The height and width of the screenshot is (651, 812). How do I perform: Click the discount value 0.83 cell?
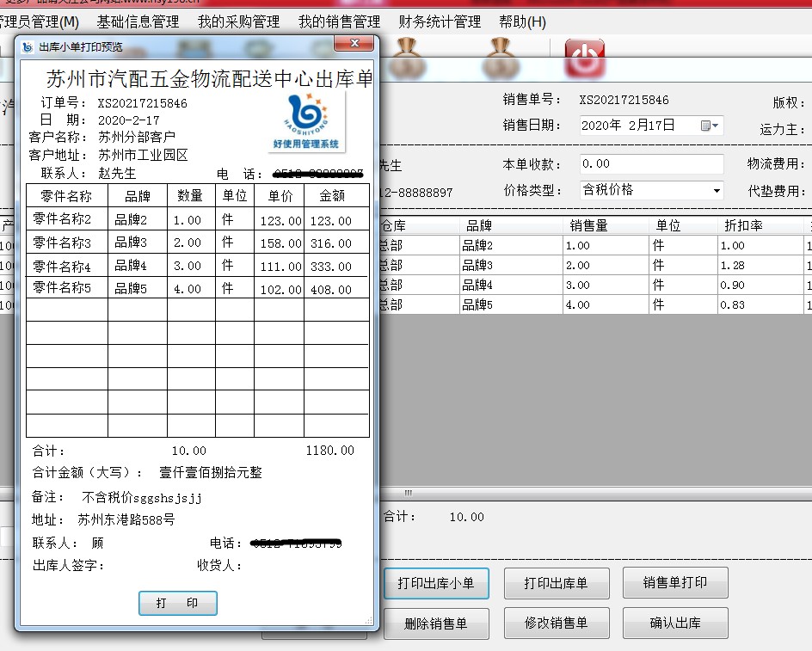click(760, 304)
